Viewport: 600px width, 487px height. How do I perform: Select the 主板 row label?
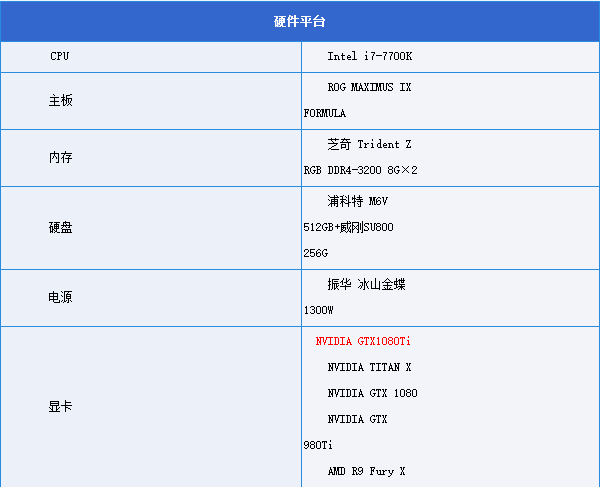pyautogui.click(x=60, y=101)
